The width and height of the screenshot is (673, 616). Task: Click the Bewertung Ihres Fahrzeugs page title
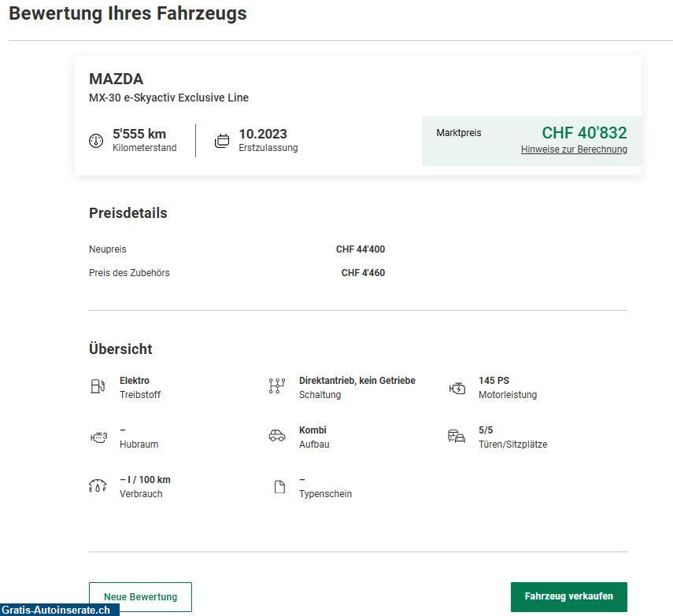[128, 13]
